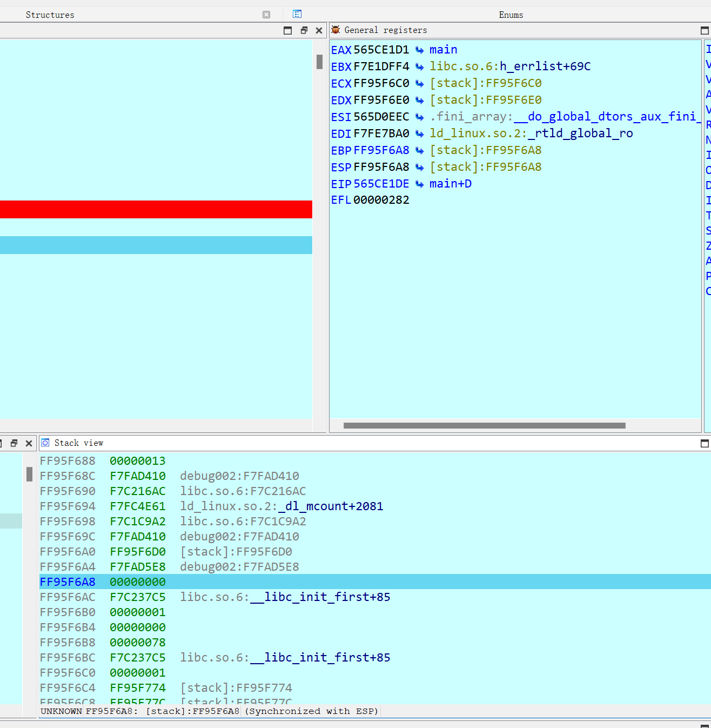Select stack row FF95F688 with value 00000013
Image resolution: width=711 pixels, height=728 pixels.
[x=375, y=461]
